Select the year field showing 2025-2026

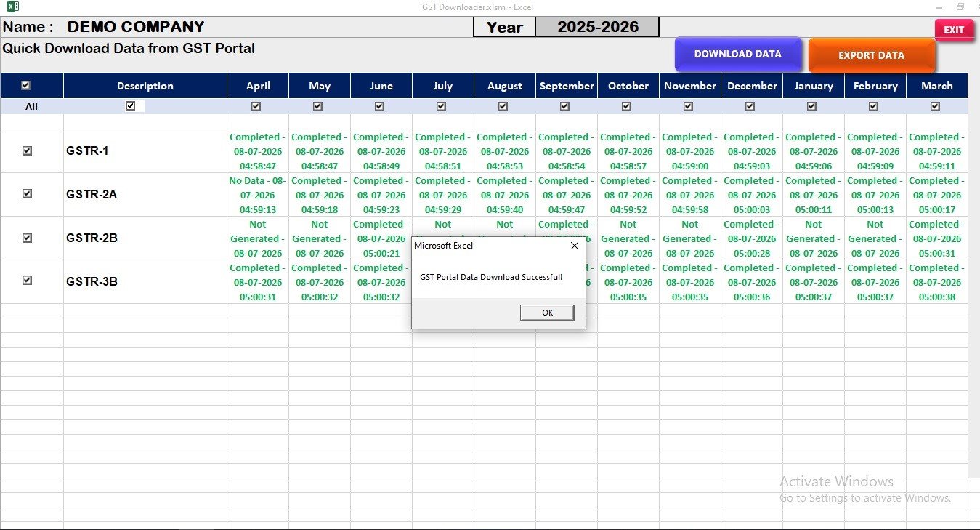click(597, 27)
